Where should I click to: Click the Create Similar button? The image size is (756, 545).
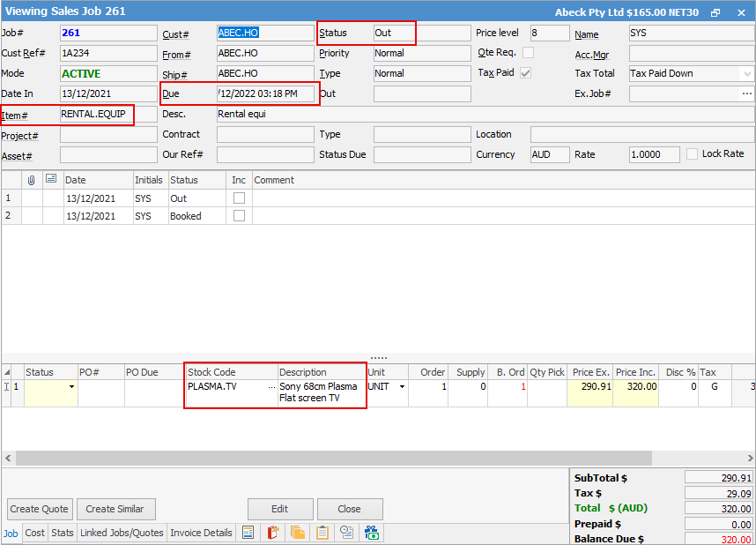pos(115,509)
